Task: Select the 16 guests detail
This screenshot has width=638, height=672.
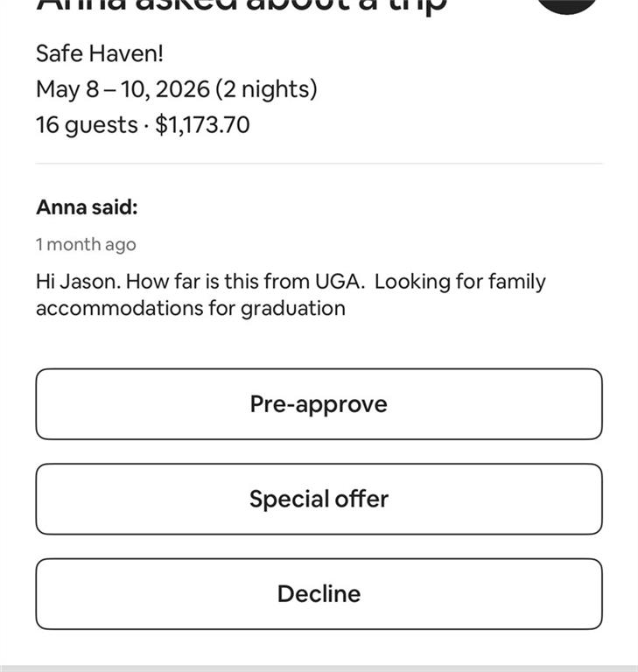Action: pyautogui.click(x=86, y=125)
